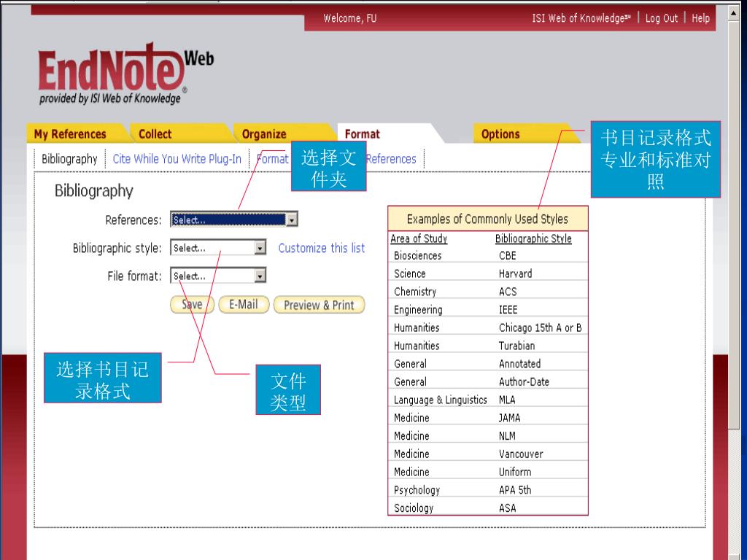Screen dimensions: 747x560
Task: Click the Engineering row label
Action: [418, 310]
